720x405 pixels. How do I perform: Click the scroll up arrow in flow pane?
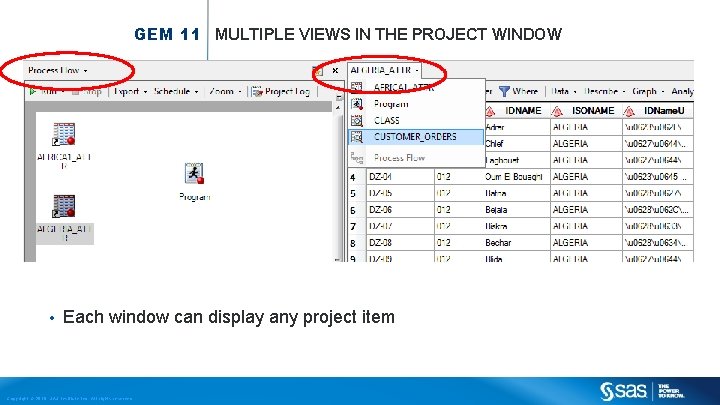(x=338, y=107)
